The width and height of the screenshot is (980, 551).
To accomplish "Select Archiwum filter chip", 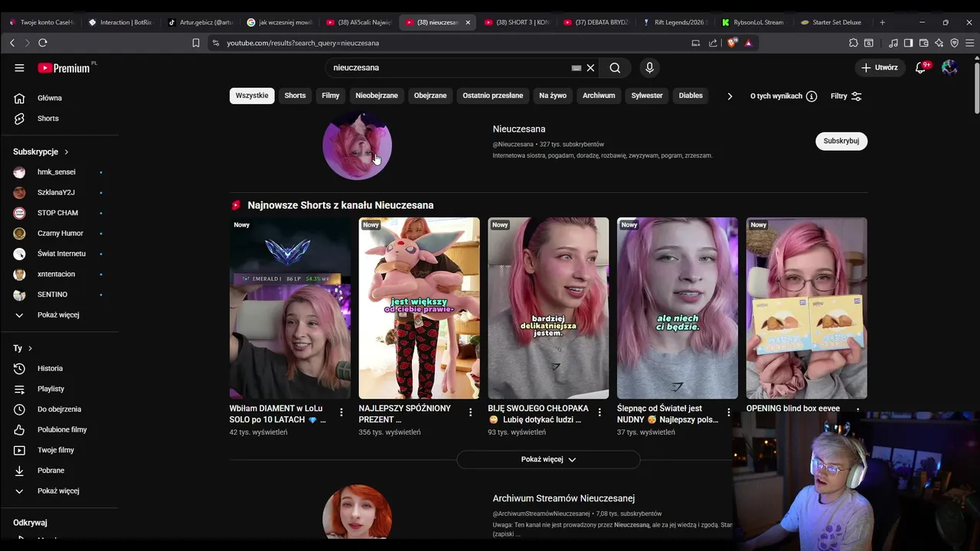I will coord(599,96).
